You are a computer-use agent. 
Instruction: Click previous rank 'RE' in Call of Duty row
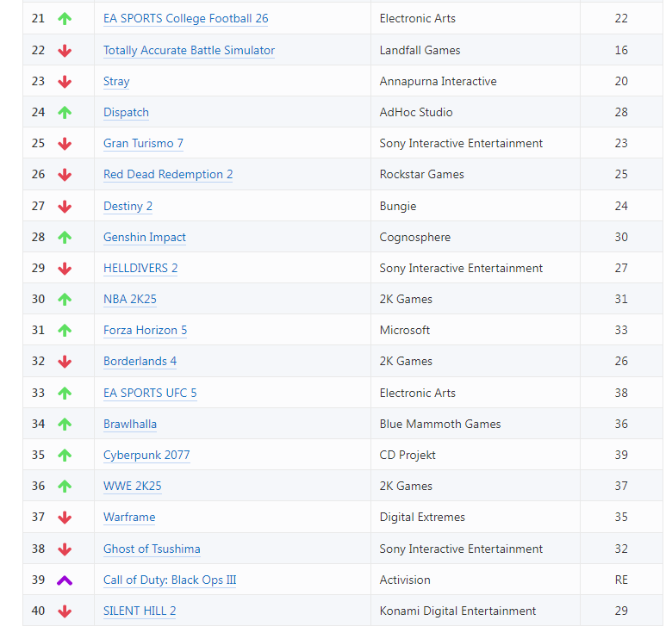click(621, 580)
